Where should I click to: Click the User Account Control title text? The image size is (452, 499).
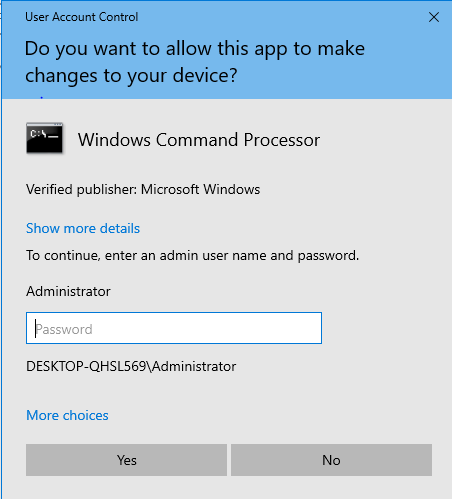(x=82, y=17)
